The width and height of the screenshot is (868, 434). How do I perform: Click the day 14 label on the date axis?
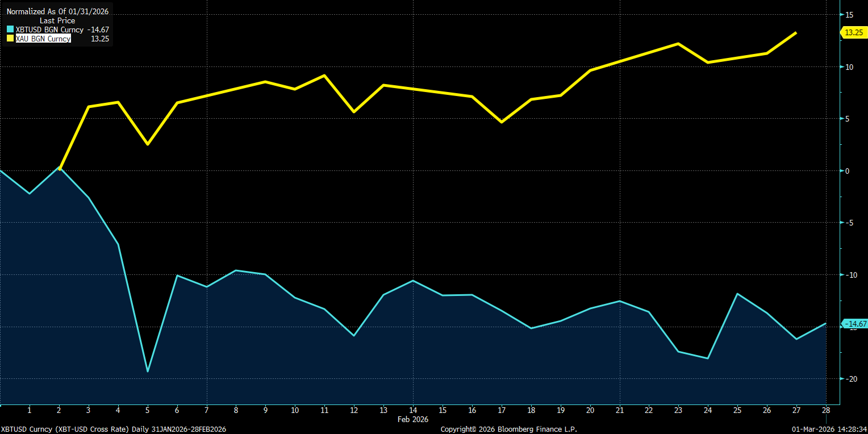pyautogui.click(x=413, y=410)
